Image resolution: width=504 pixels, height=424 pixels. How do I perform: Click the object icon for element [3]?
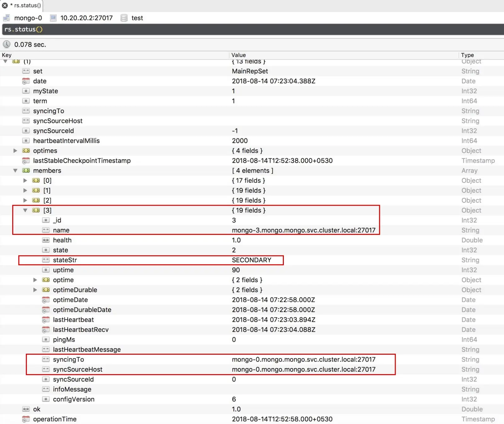(36, 210)
